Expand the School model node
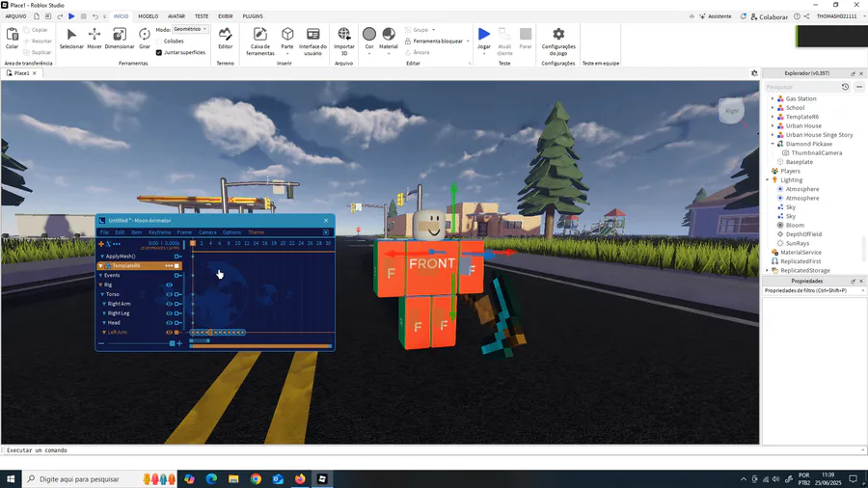Image resolution: width=868 pixels, height=488 pixels. point(773,108)
